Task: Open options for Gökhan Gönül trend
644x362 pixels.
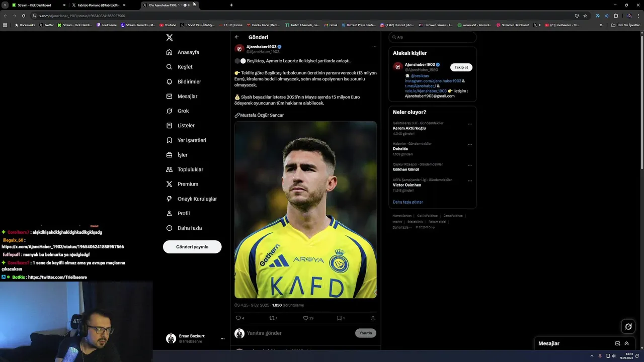Action: (x=470, y=165)
